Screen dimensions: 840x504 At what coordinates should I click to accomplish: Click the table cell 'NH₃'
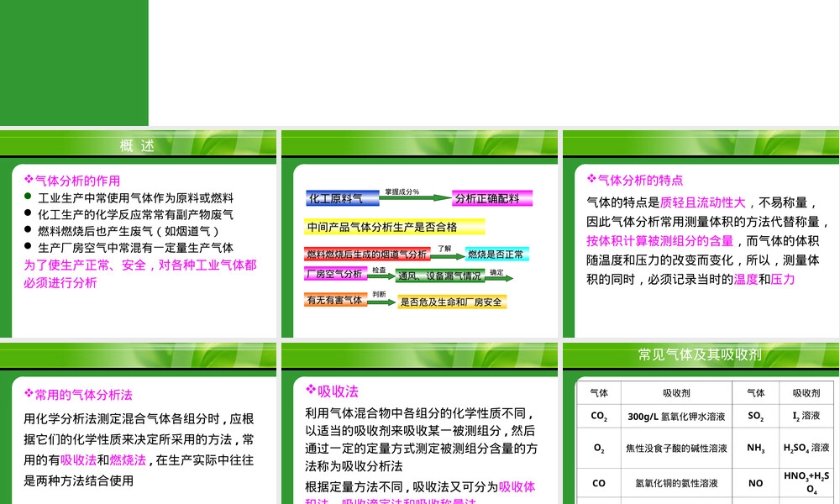click(756, 448)
